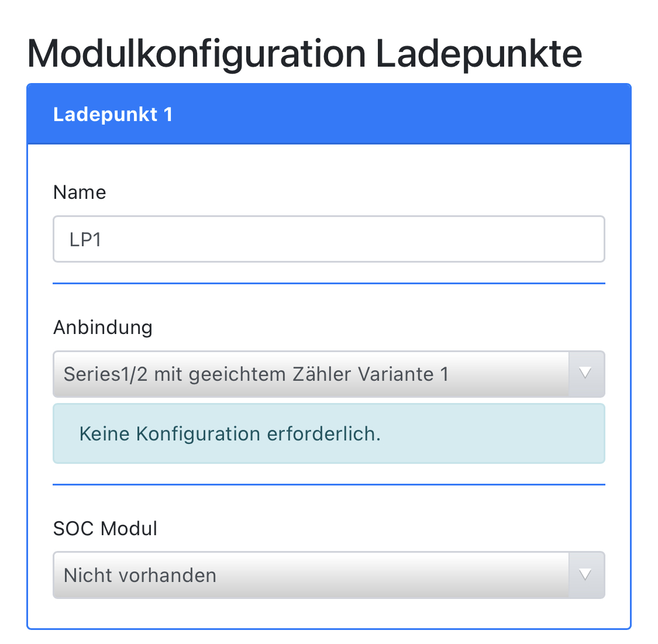The width and height of the screenshot is (658, 644).
Task: Click the Anbindung label
Action: [103, 328]
